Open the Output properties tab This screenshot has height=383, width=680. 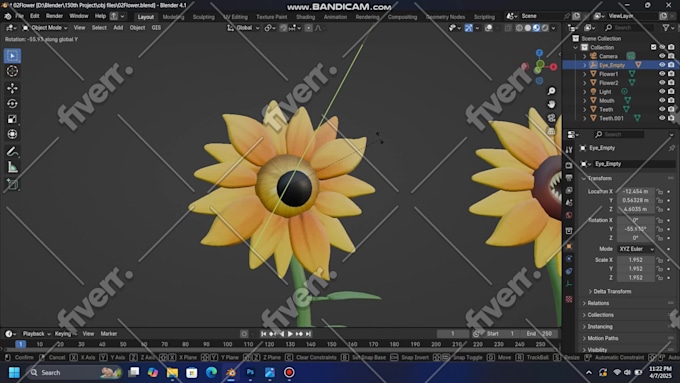tap(569, 178)
